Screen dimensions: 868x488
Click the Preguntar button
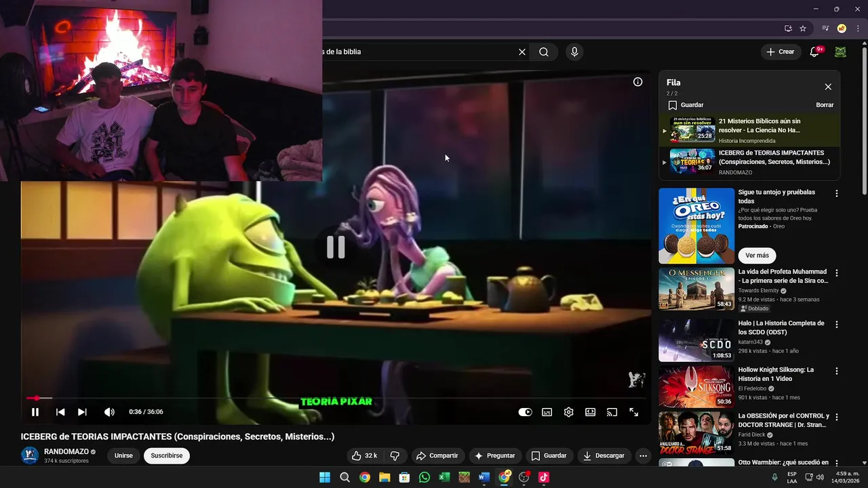(495, 455)
